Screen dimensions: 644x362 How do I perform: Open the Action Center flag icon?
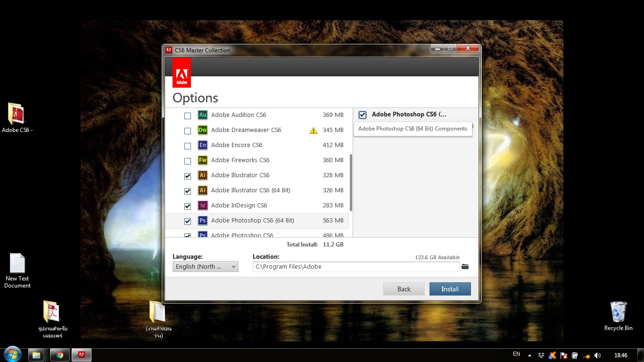563,355
